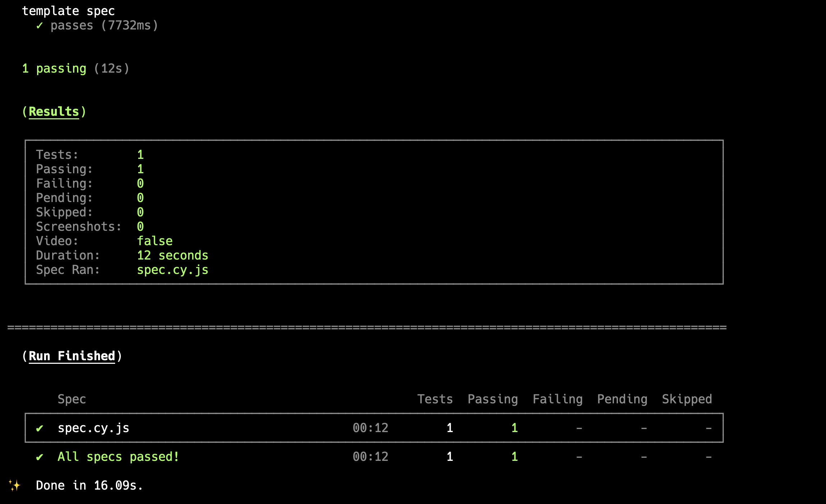826x504 pixels.
Task: Click the checkmark before All specs passed
Action: [40, 457]
